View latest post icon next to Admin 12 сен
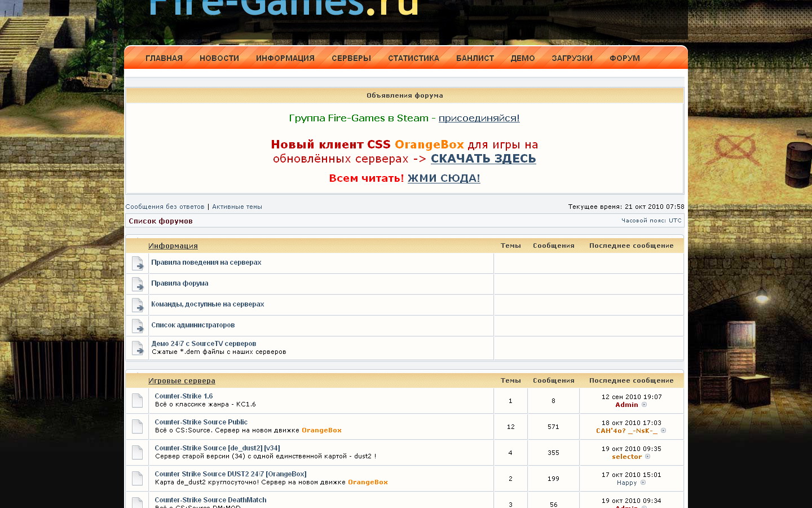The width and height of the screenshot is (812, 508). (644, 405)
